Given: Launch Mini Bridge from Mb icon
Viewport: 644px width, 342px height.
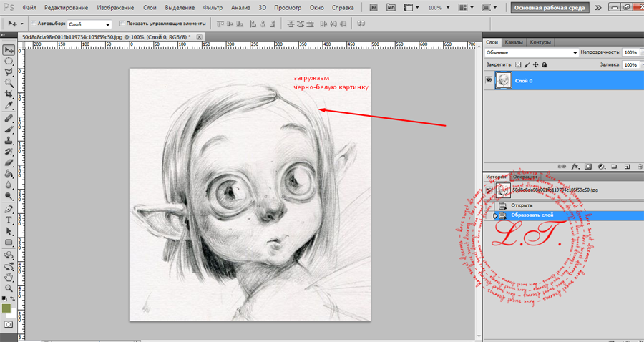Looking at the screenshot, I should click(x=389, y=7).
